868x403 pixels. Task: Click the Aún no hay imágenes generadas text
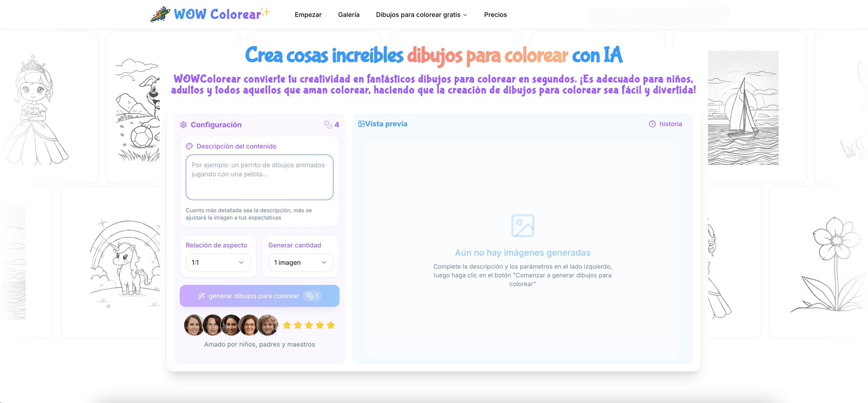(522, 253)
